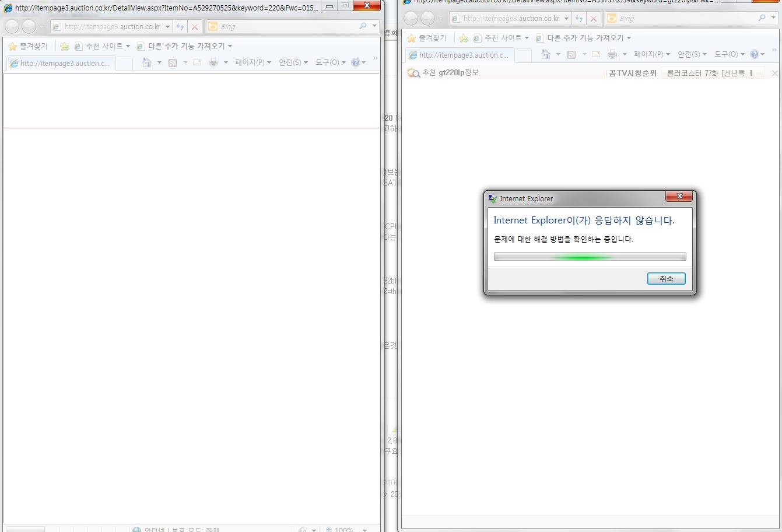782x532 pixels.
Task: Click Home icon in left IE window
Action: (147, 62)
